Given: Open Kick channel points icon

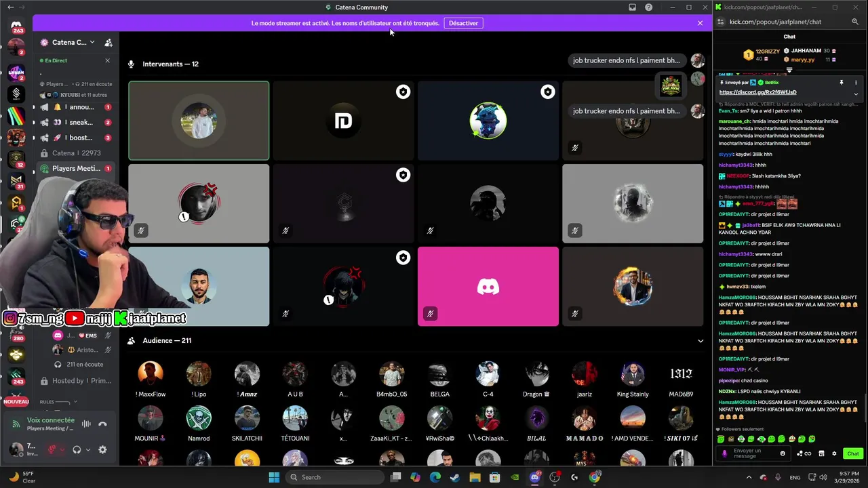Looking at the screenshot, I should [804, 453].
